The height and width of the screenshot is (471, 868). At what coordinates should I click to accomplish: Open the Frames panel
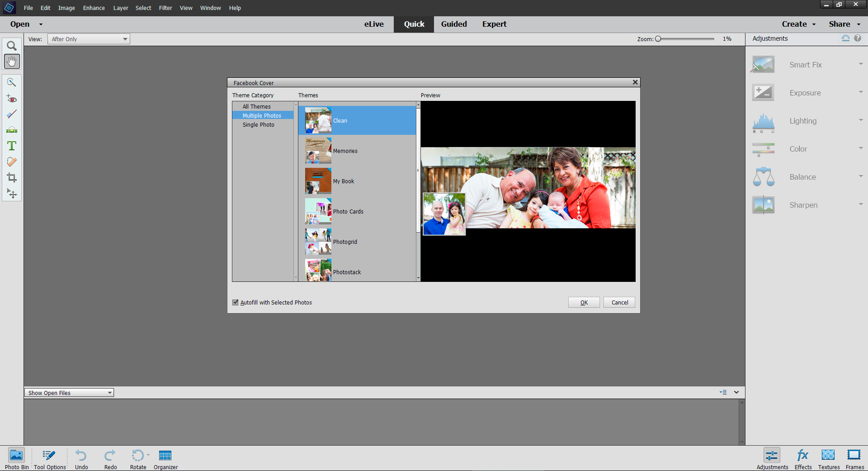coord(854,459)
